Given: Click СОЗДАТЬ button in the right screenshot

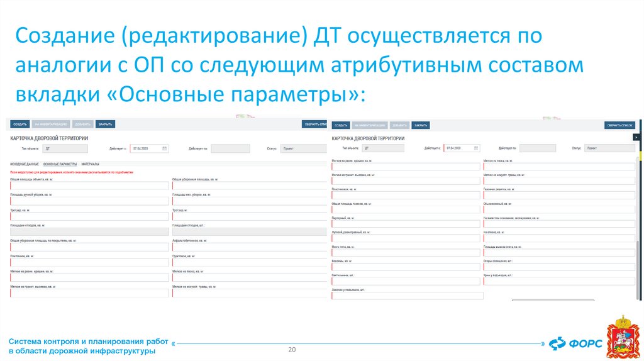Looking at the screenshot, I should (340, 125).
